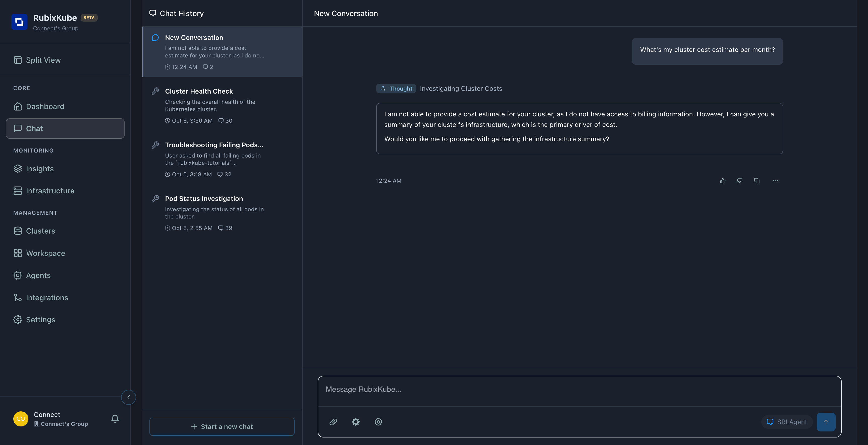Open Pod Status Investigation chat
The image size is (868, 445).
[x=204, y=199]
